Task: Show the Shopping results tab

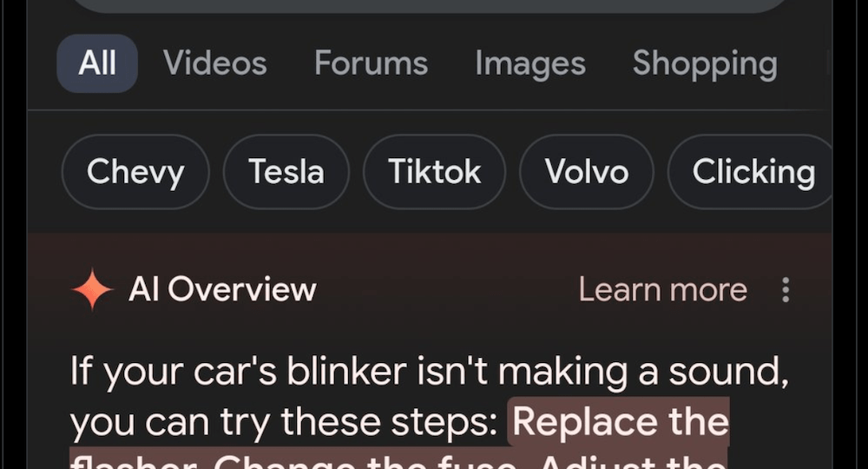Action: pos(704,63)
